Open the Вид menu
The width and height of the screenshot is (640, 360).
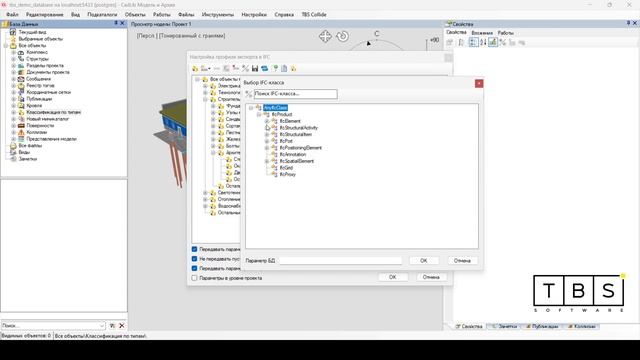(76, 14)
